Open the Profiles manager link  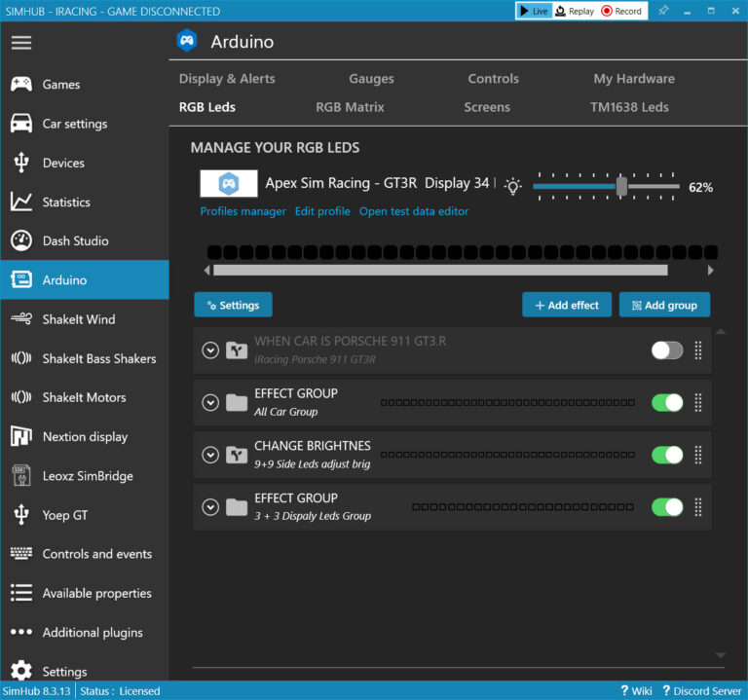[243, 211]
